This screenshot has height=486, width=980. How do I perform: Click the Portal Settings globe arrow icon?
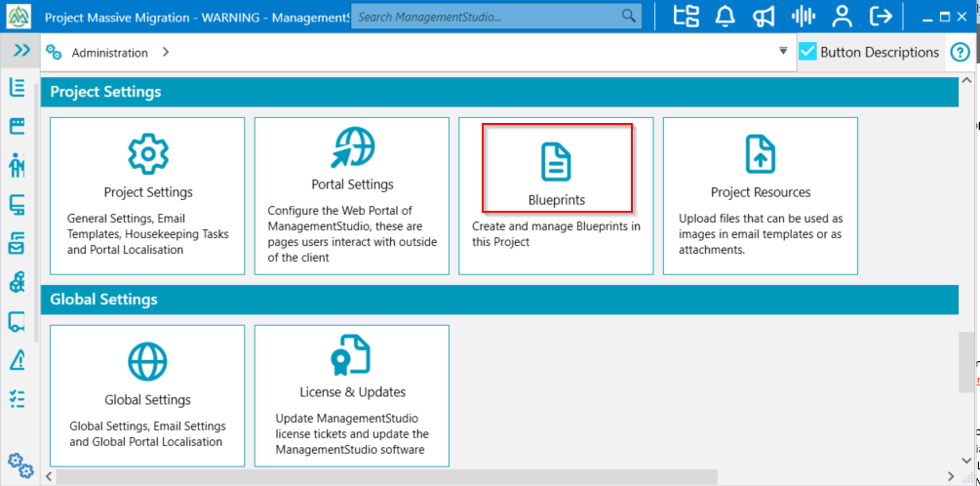352,149
